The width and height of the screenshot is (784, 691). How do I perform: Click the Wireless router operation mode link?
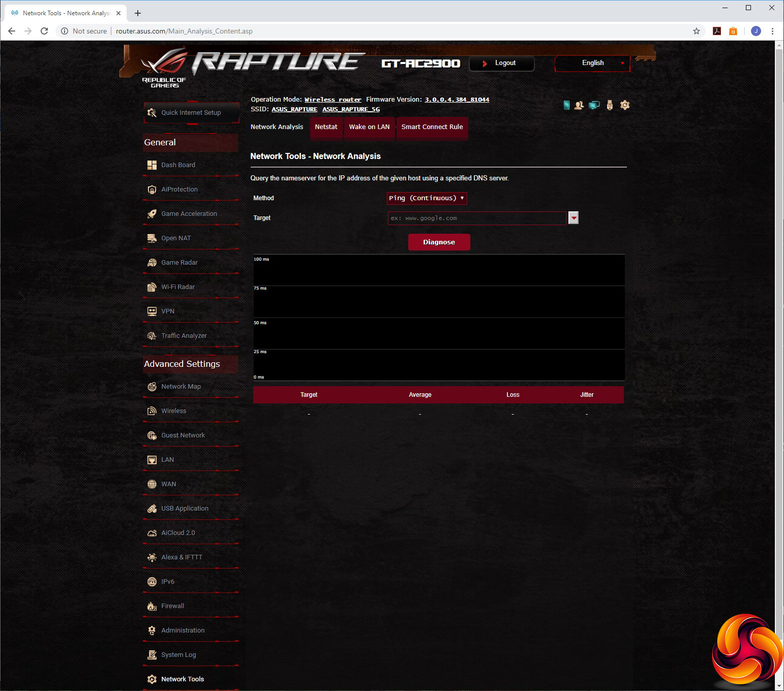tap(333, 100)
